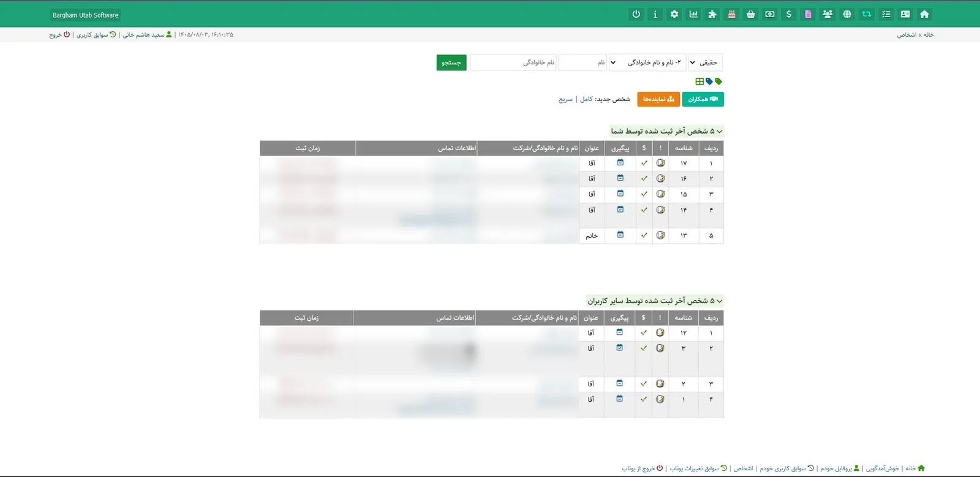
Task: Click the footer خروج از یوتاب link
Action: pyautogui.click(x=643, y=468)
